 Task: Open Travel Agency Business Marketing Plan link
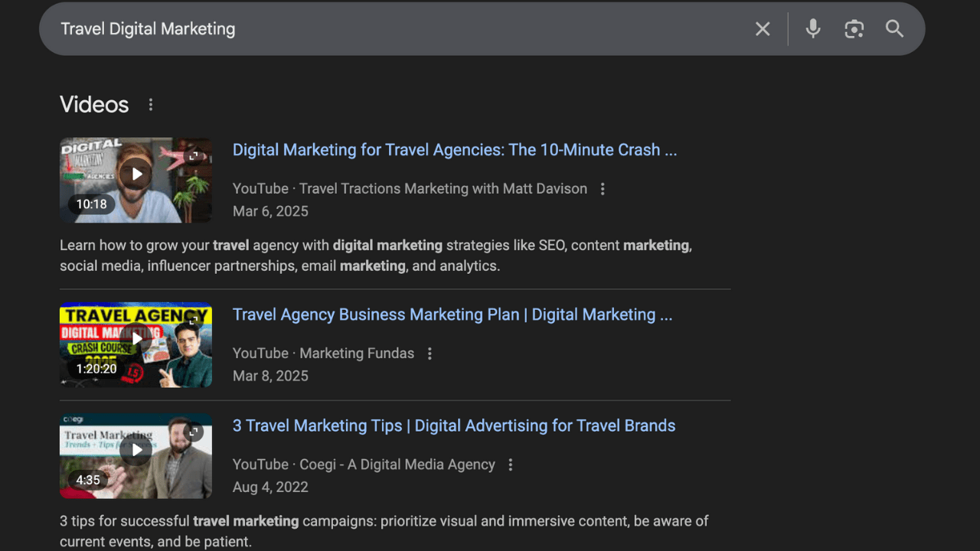pyautogui.click(x=452, y=315)
